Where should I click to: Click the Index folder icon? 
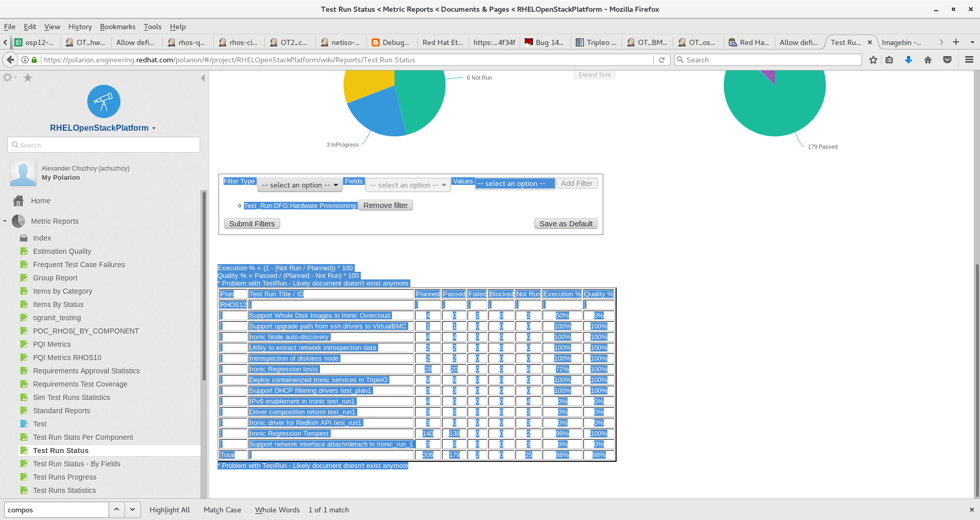(23, 238)
